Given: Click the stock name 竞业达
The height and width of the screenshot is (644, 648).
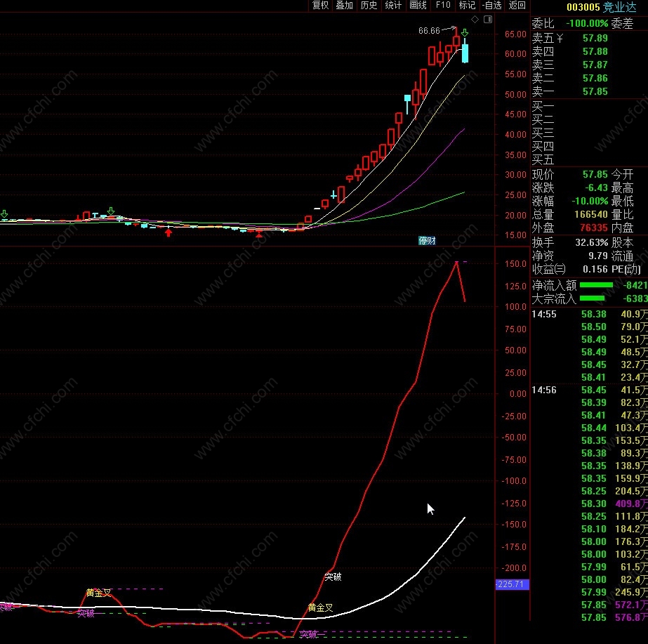Looking at the screenshot, I should click(x=619, y=7).
